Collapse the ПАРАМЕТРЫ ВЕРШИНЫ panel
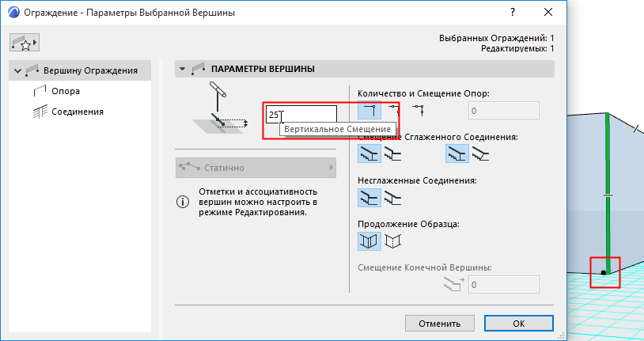The image size is (644, 341). [183, 69]
